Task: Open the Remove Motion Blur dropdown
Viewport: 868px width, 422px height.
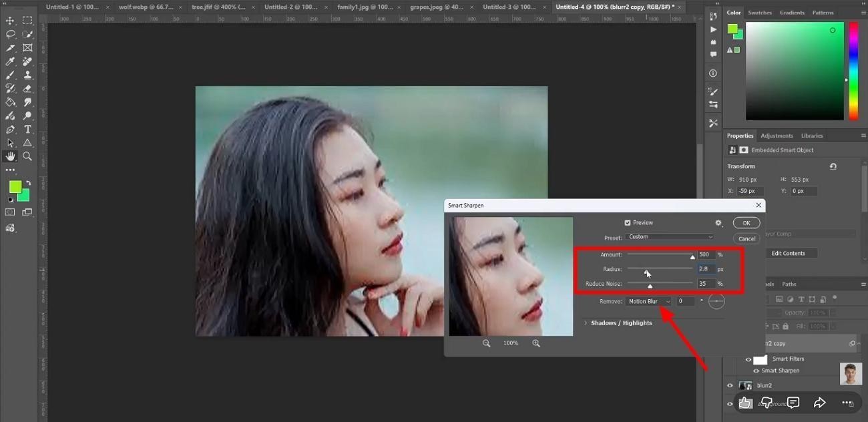Action: pos(649,301)
